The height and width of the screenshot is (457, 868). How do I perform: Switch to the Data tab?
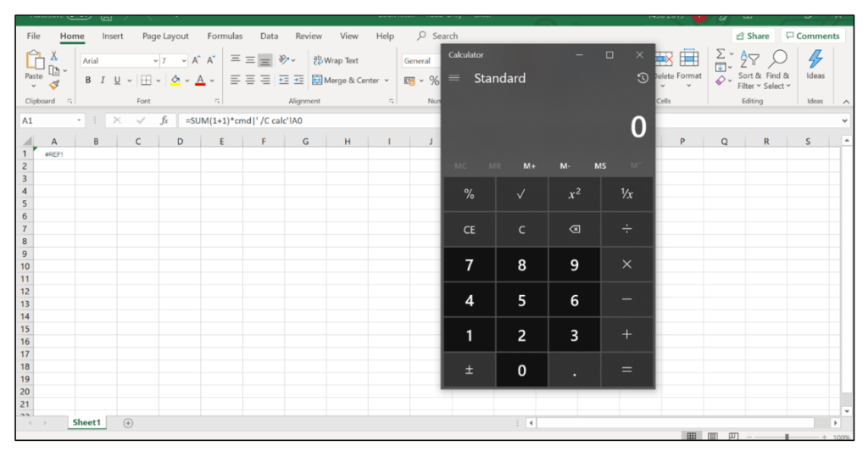pyautogui.click(x=269, y=36)
